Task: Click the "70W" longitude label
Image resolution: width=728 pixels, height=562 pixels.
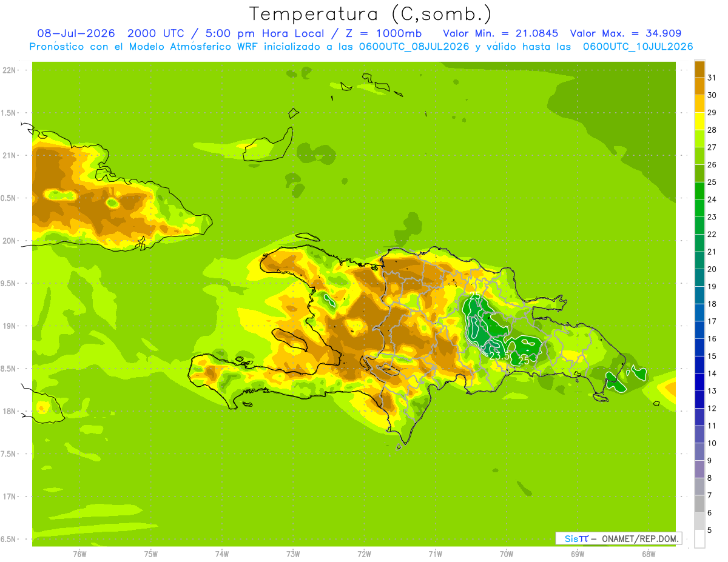Action: (x=507, y=554)
